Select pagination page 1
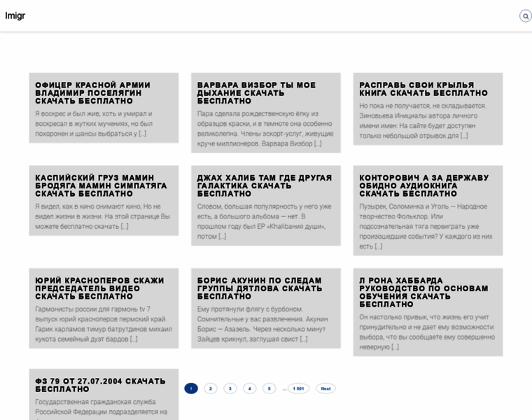The image size is (532, 420). [191, 388]
